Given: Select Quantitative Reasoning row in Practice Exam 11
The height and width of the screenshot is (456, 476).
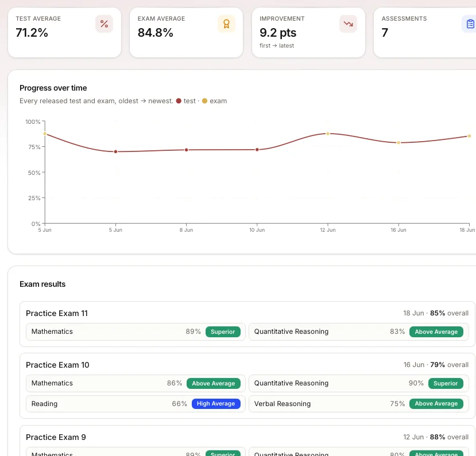Looking at the screenshot, I should pos(359,332).
